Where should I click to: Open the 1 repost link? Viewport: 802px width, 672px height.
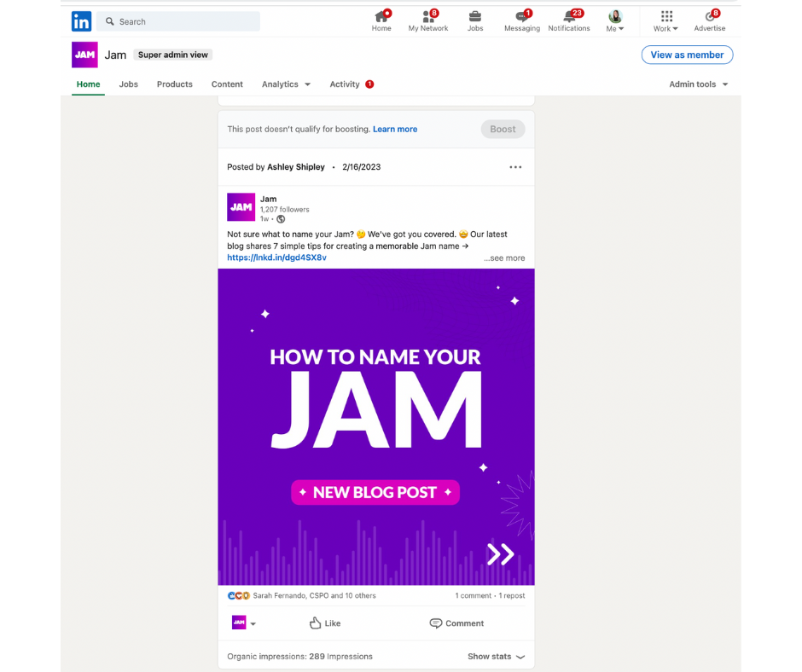(511, 596)
